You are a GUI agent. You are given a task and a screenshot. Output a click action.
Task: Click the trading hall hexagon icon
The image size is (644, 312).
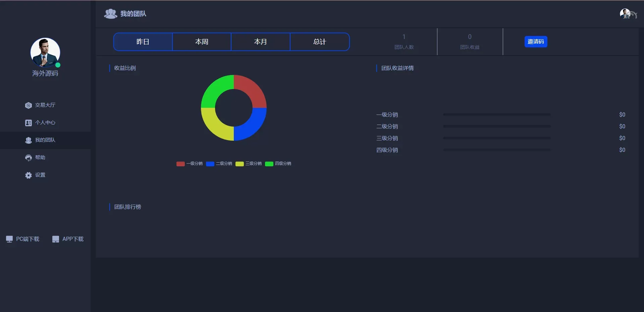click(29, 105)
